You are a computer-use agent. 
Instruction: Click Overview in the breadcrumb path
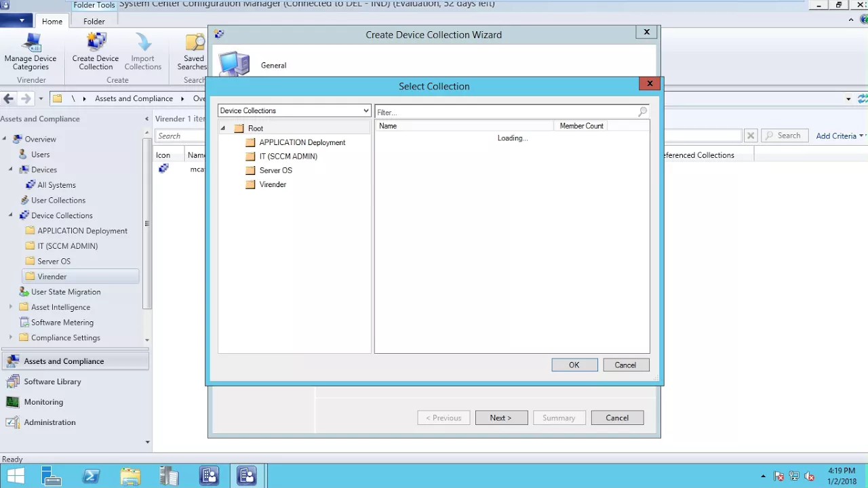199,98
